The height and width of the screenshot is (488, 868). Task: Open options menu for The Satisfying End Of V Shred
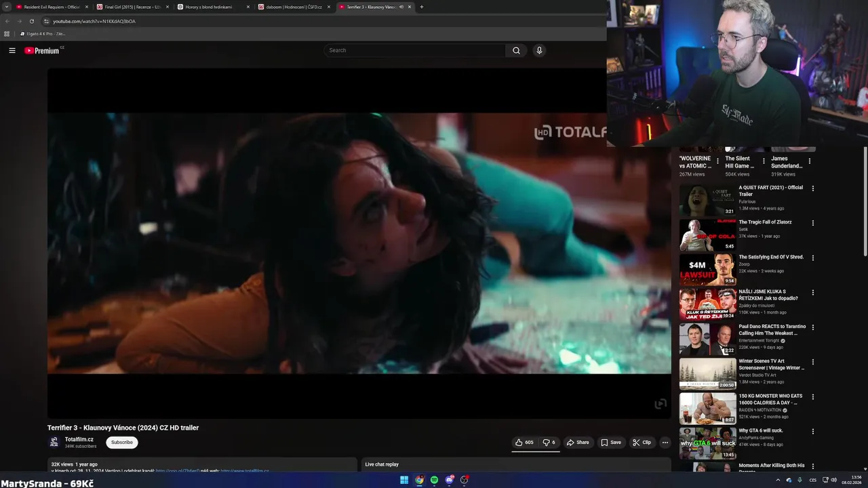click(813, 258)
